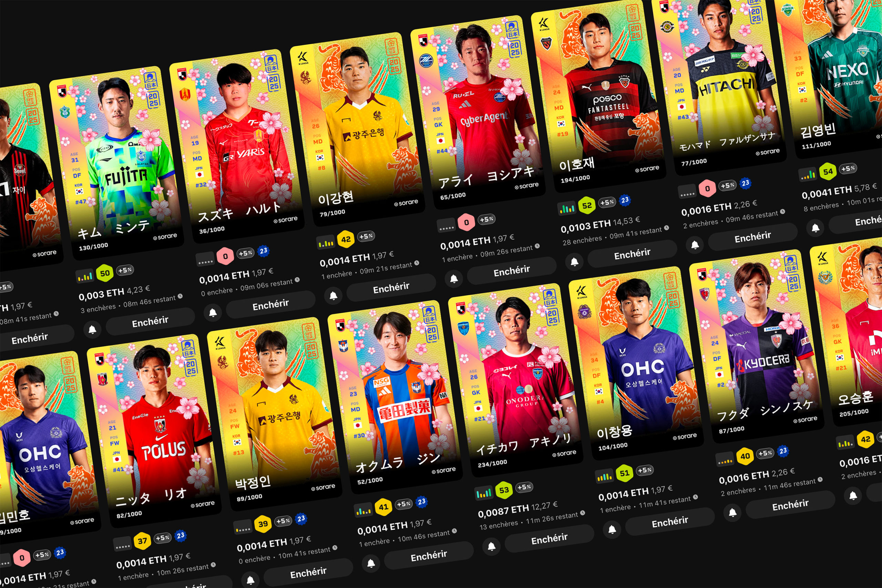
Task: Click bell icon under 이호재 card
Action: click(x=574, y=261)
